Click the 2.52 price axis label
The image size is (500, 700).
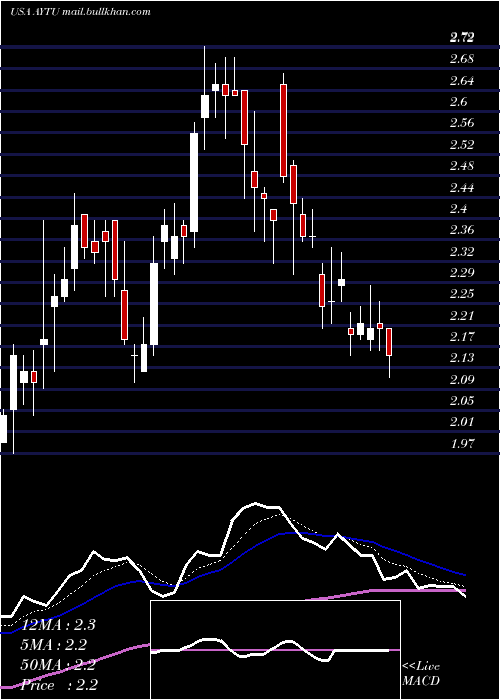click(x=462, y=144)
